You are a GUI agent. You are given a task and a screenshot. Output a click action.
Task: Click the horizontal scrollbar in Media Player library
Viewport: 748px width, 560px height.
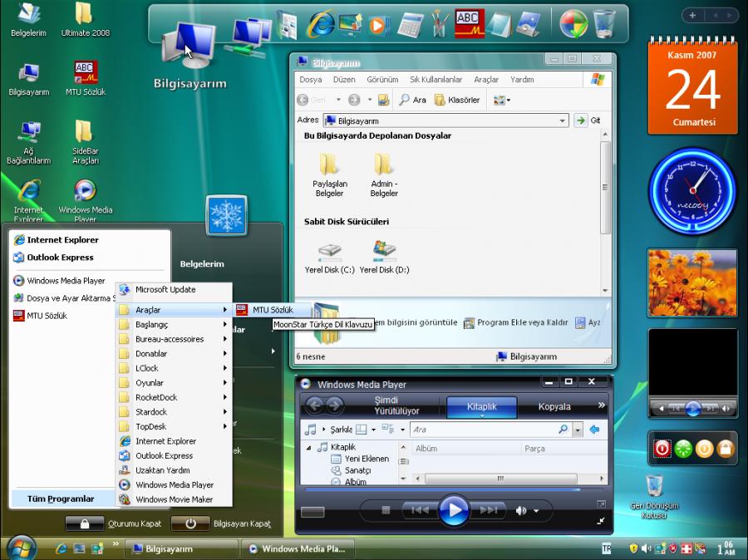click(500, 478)
